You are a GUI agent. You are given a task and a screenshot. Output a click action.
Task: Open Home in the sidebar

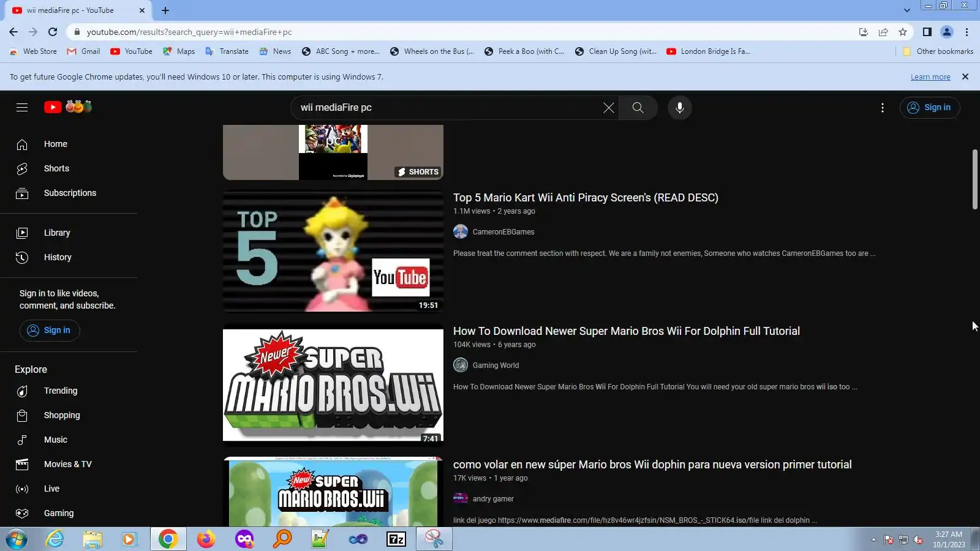click(69, 144)
